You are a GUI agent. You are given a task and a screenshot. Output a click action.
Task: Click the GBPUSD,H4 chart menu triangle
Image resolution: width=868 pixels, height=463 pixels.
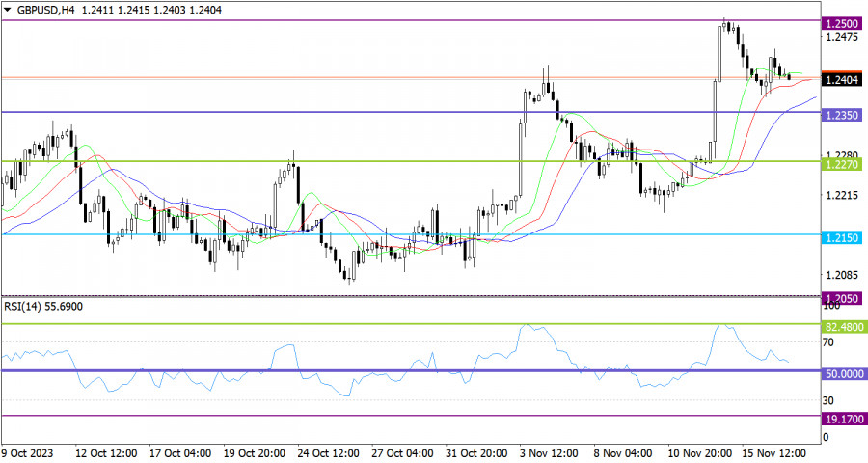7,10
